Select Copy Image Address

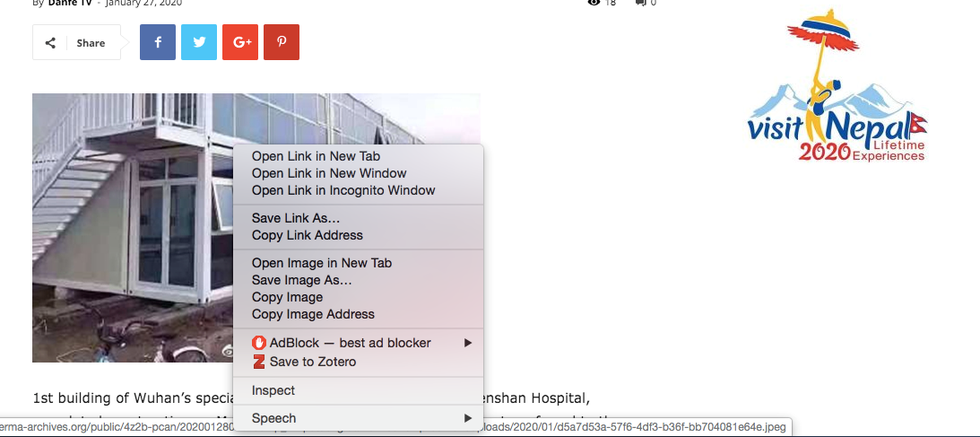point(358,314)
